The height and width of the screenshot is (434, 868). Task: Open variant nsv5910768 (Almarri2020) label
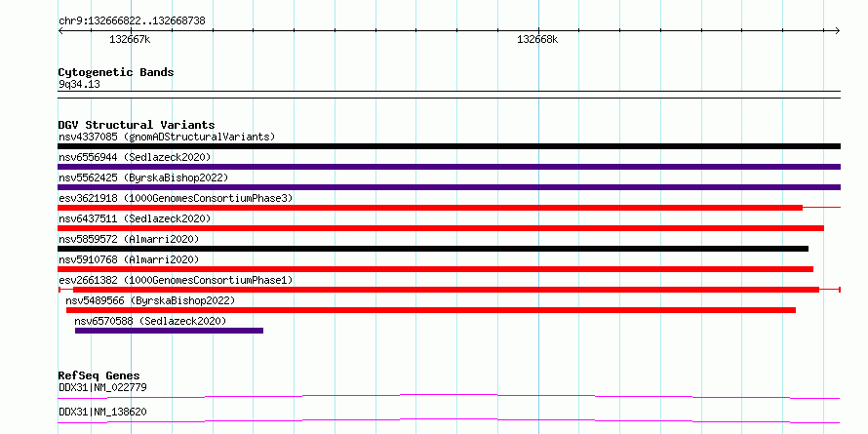coord(129,259)
